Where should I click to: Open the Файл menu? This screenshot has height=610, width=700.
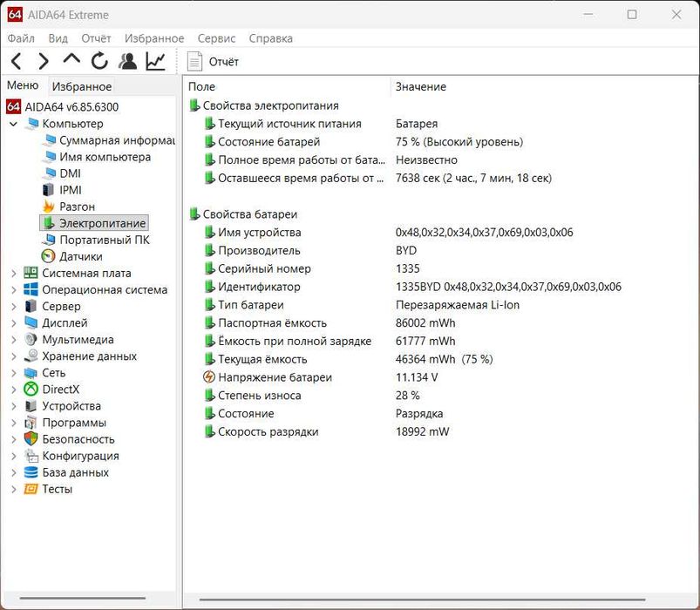[21, 38]
